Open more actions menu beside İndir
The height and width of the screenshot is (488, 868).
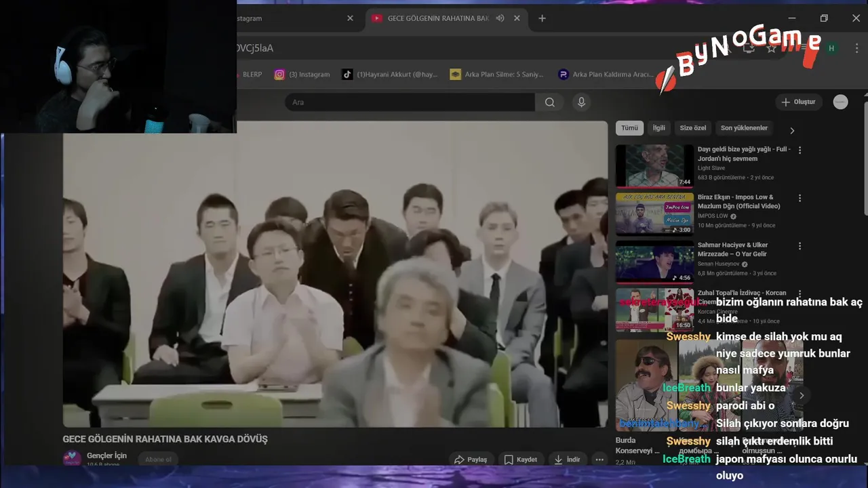coord(599,460)
